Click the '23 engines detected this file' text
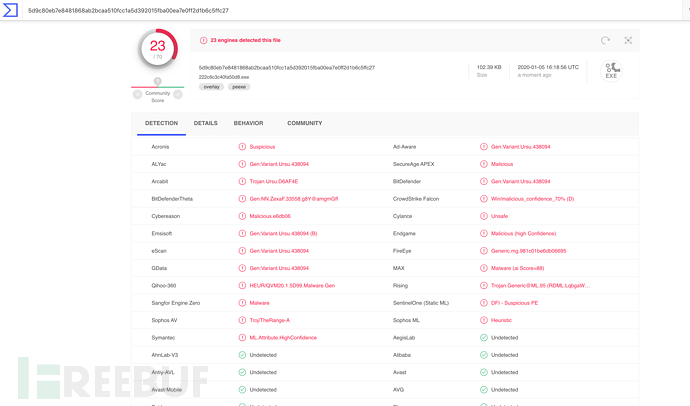Image resolution: width=690 pixels, height=406 pixels. click(246, 40)
